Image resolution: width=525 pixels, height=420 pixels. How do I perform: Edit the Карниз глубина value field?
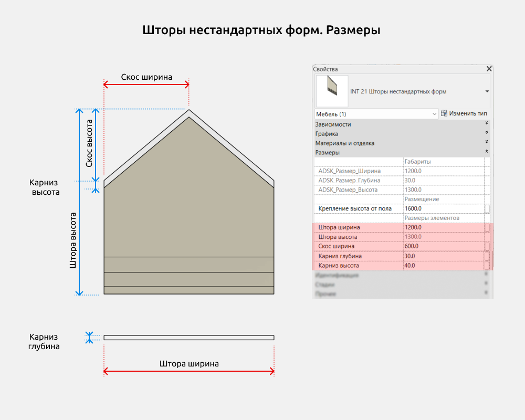[444, 256]
